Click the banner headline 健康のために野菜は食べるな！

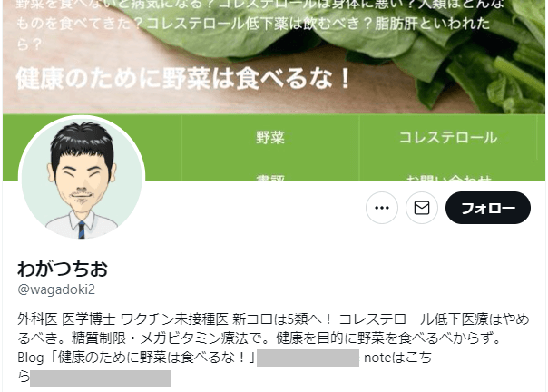[x=182, y=78]
